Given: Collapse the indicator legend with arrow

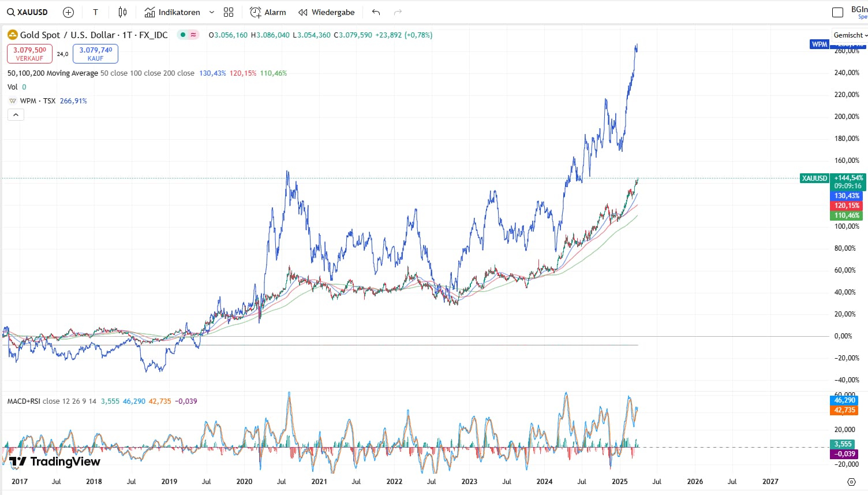Looking at the screenshot, I should (16, 115).
